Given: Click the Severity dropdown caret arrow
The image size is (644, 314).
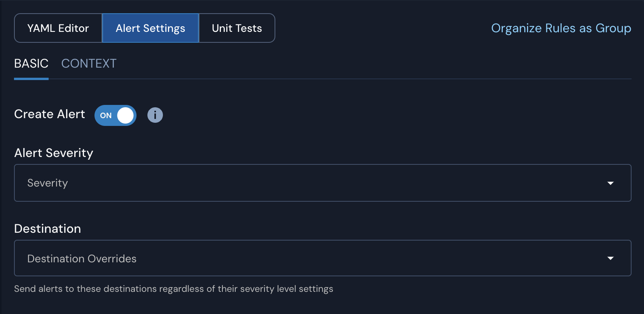Looking at the screenshot, I should [x=611, y=183].
